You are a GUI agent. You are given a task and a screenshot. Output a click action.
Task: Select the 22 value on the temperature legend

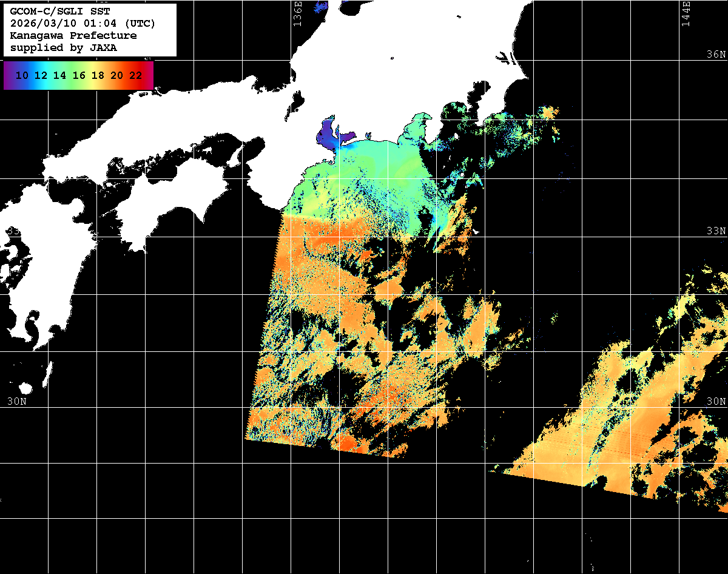(x=135, y=76)
